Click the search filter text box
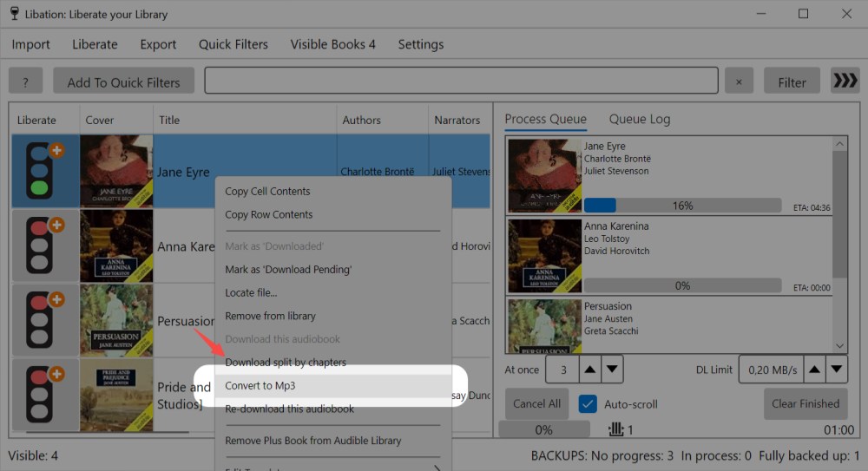 coord(461,81)
